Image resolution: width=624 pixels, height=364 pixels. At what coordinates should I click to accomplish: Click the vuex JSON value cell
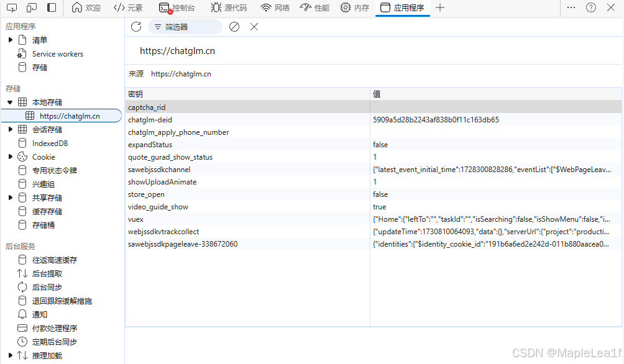495,219
